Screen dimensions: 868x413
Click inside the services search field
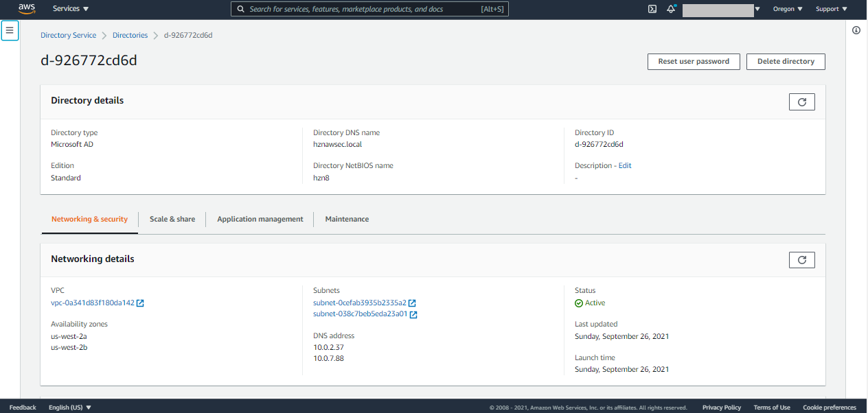coord(371,9)
